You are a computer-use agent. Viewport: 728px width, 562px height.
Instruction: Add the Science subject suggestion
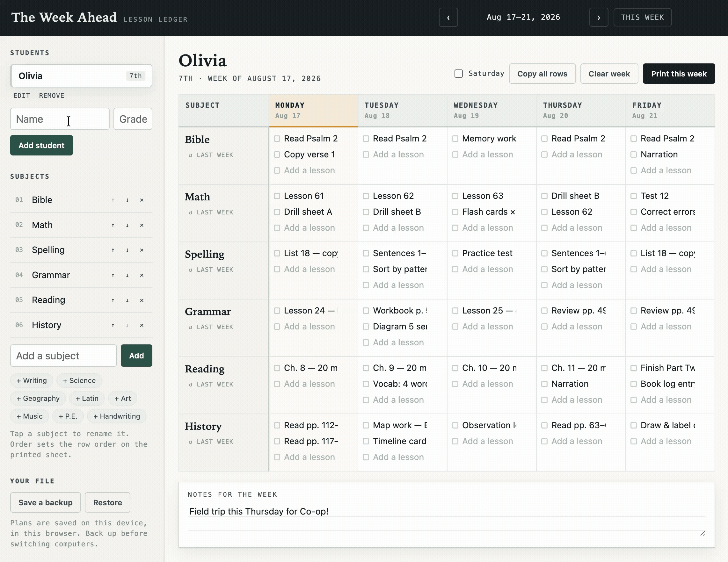(x=79, y=380)
